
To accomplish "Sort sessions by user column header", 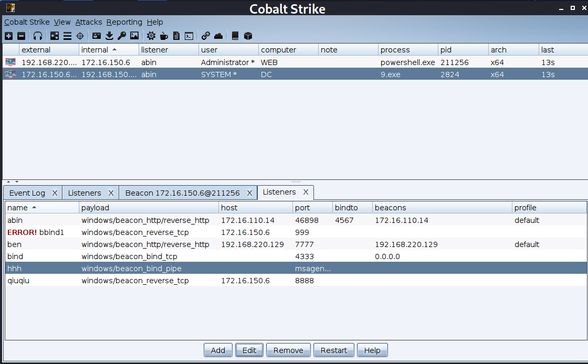I will pyautogui.click(x=228, y=50).
